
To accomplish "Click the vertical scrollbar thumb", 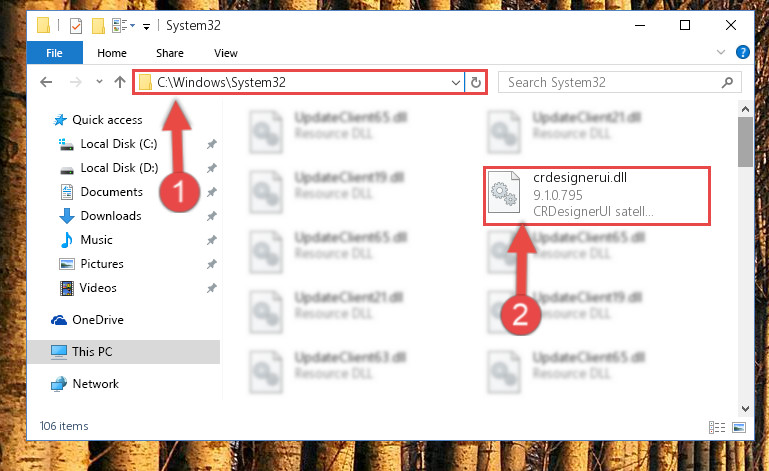I will click(x=745, y=142).
